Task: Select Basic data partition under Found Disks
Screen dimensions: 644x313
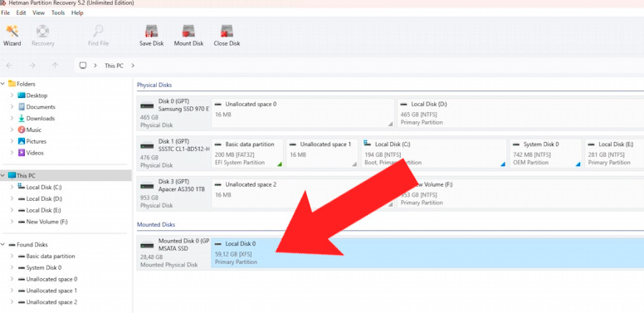Action: (51, 256)
